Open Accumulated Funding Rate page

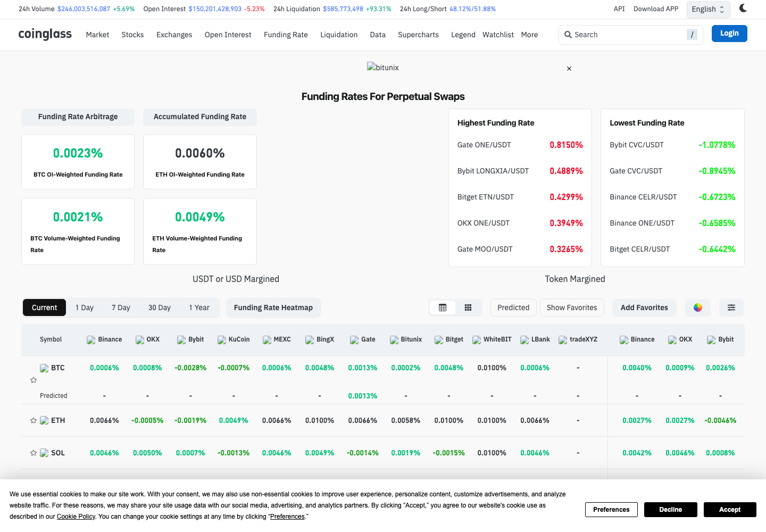pos(200,117)
